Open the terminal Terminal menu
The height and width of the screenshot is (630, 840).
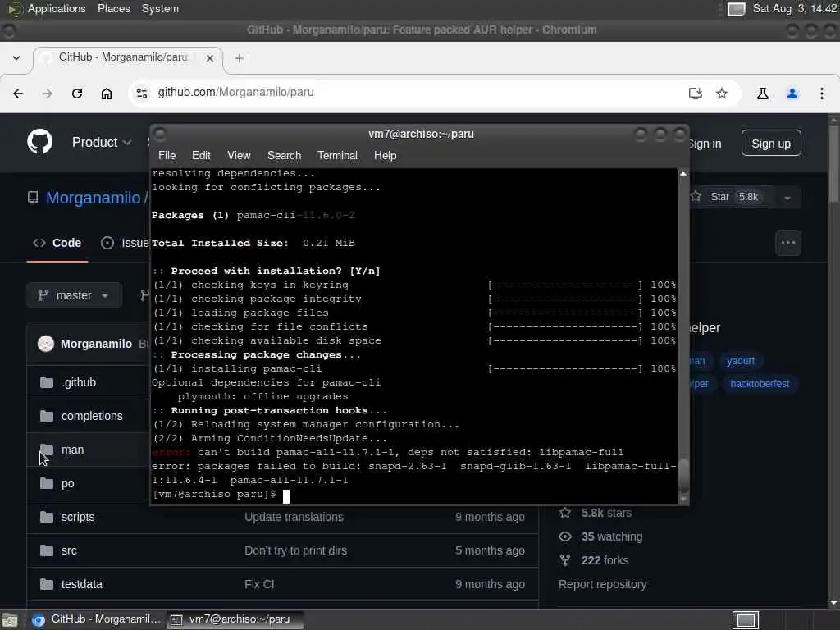click(x=337, y=155)
